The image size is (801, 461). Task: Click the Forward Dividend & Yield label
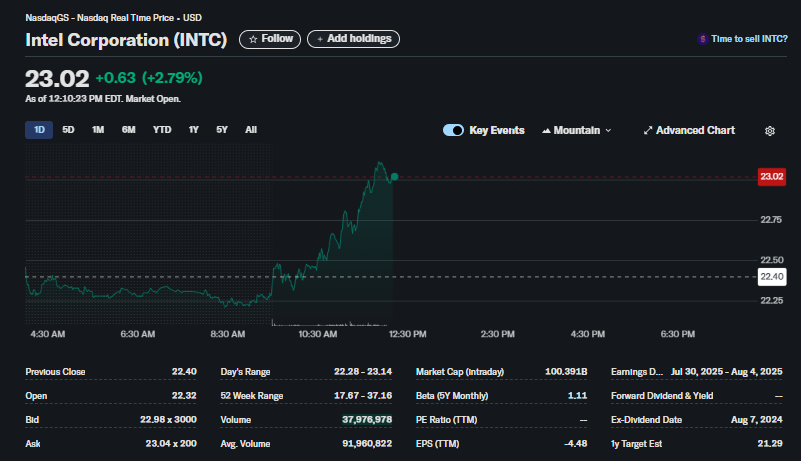pyautogui.click(x=662, y=396)
